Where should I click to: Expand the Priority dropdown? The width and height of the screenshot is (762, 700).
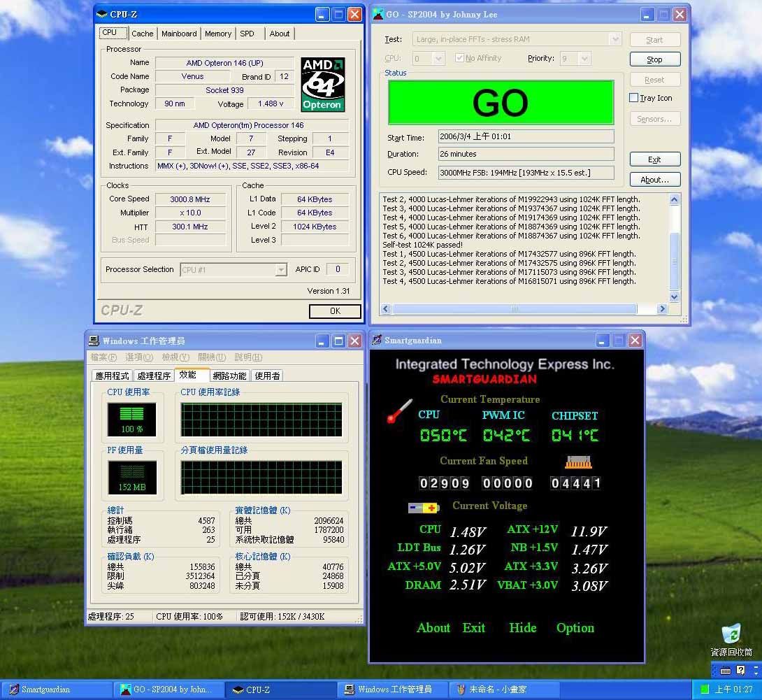tap(584, 59)
